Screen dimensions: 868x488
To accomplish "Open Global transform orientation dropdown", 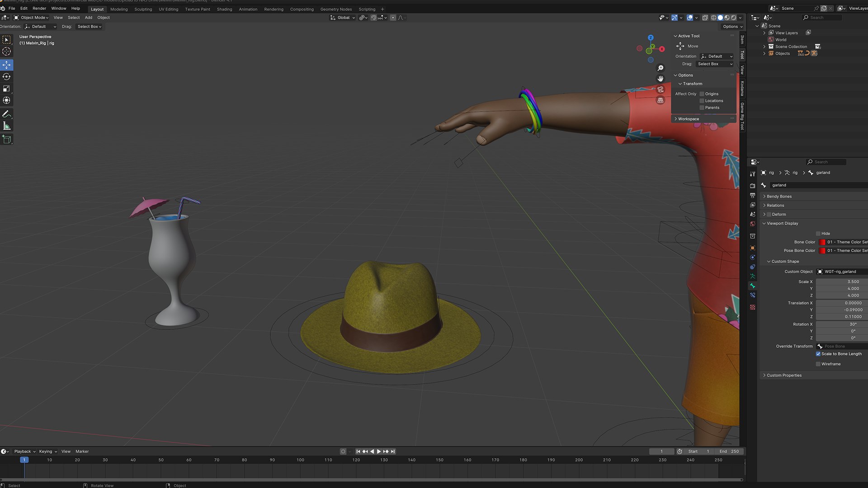I will point(343,18).
